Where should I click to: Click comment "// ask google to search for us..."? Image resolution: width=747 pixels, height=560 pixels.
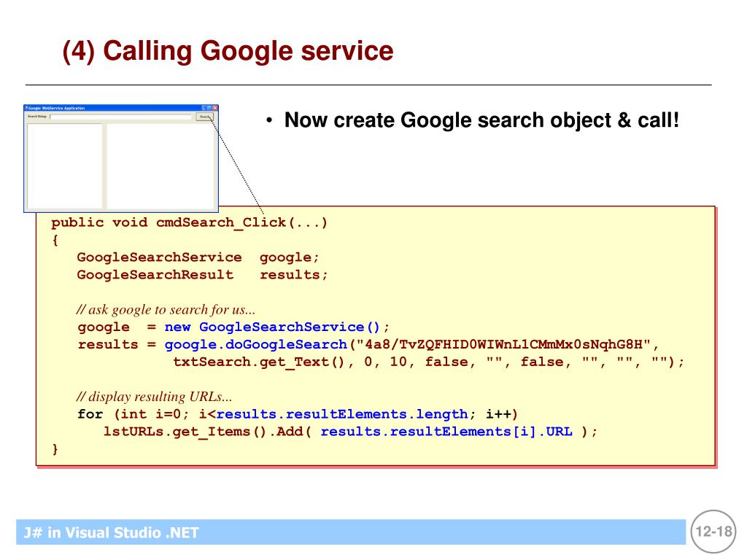point(166,309)
